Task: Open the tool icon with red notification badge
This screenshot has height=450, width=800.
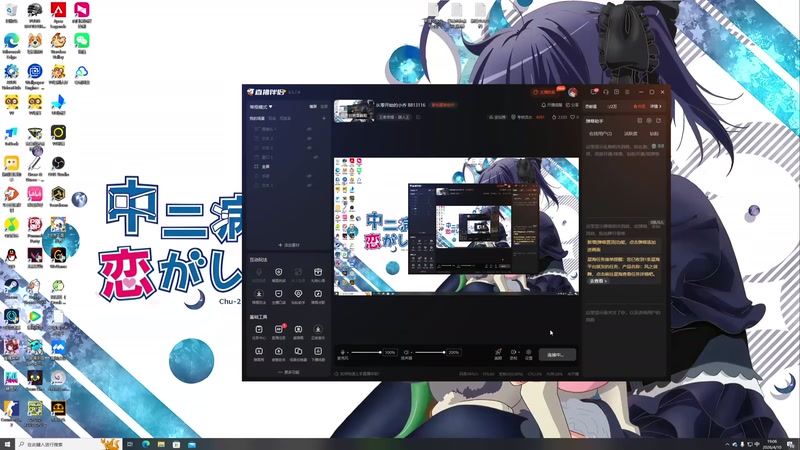Action: tap(279, 330)
